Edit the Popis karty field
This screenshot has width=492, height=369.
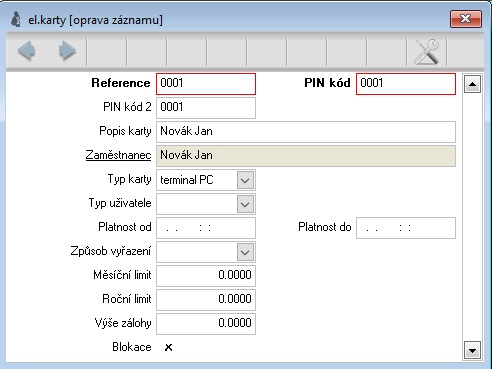click(306, 132)
